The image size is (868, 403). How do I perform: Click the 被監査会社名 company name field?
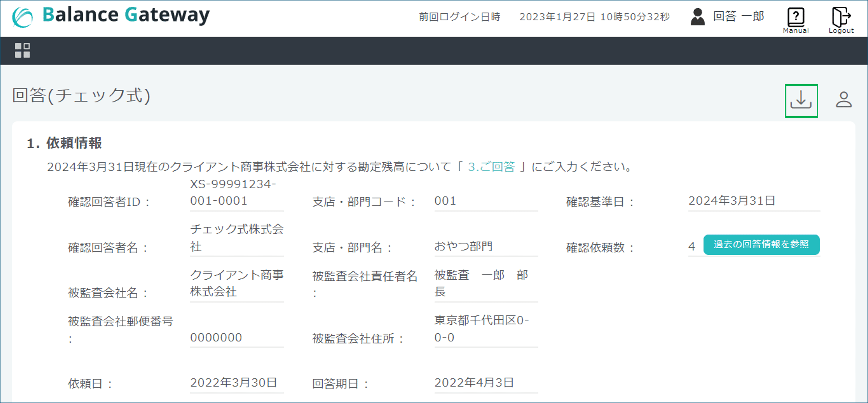[237, 283]
